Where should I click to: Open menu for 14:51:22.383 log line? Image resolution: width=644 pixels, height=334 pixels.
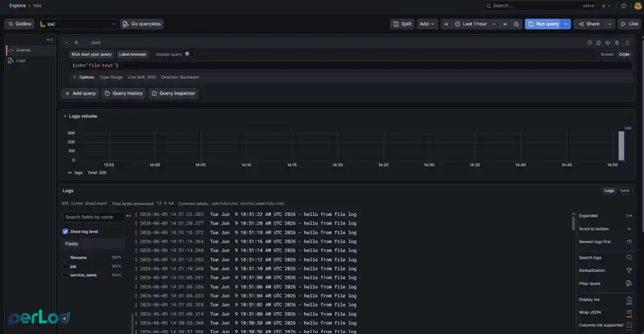pos(136,214)
